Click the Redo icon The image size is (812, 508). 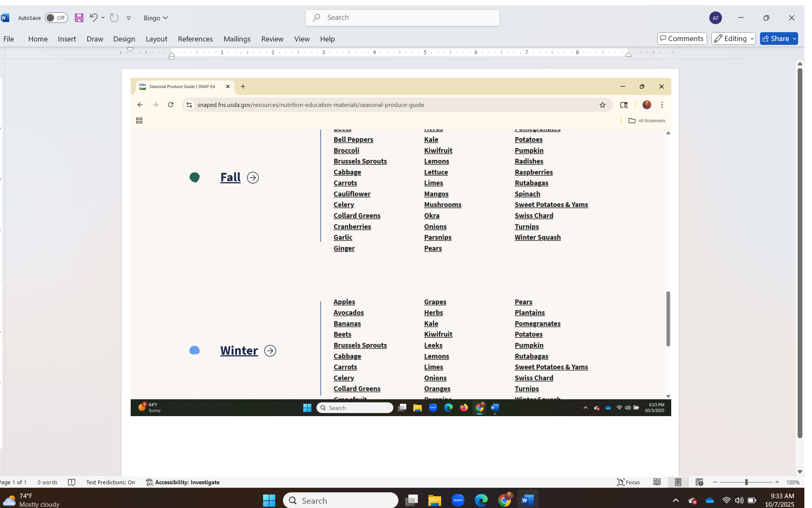click(114, 17)
